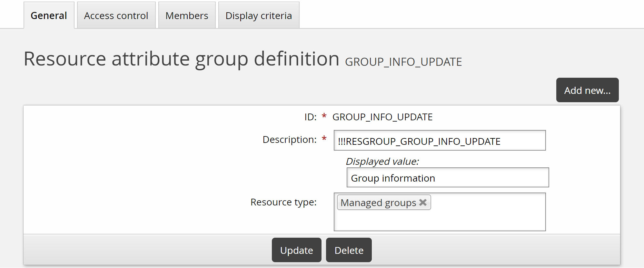Select the Managed groups tag label
Image resolution: width=644 pixels, height=268 pixels.
(378, 203)
